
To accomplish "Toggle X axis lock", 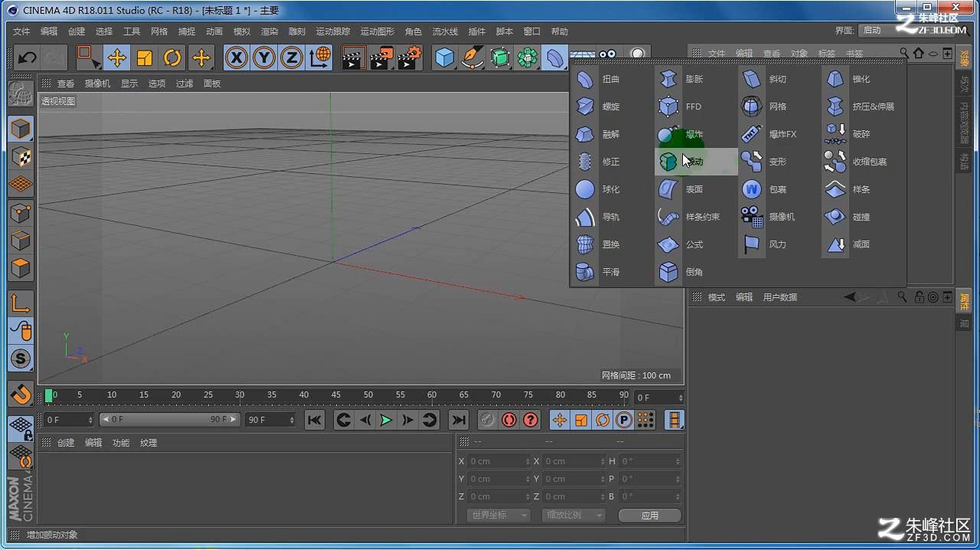I will tap(237, 57).
